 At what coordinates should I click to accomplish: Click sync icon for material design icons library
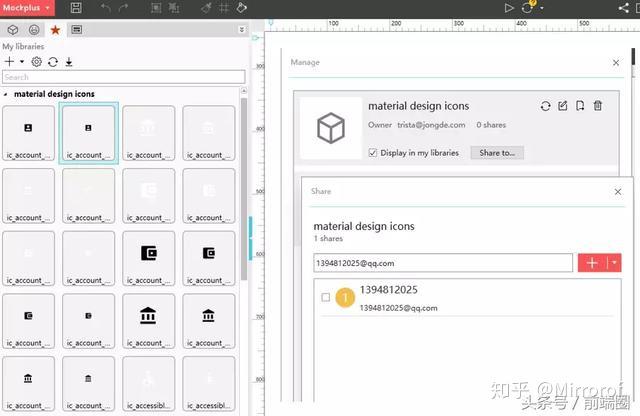(x=545, y=106)
